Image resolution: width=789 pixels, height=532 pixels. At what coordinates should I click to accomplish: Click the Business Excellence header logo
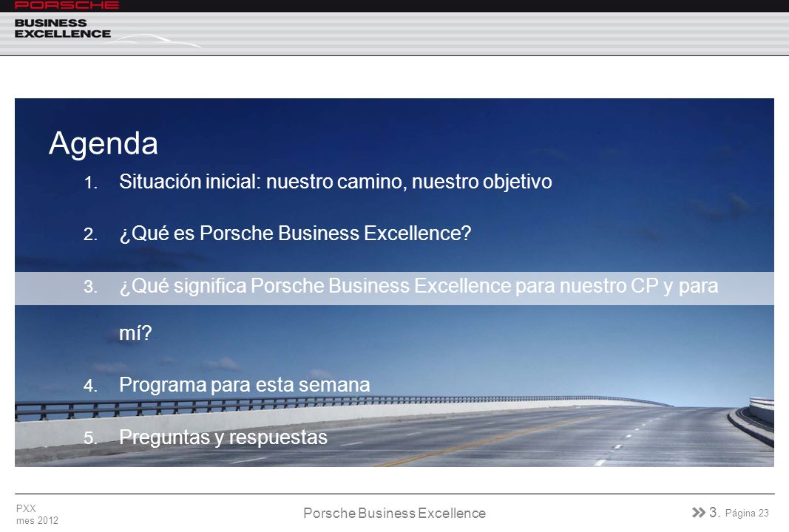point(62,29)
